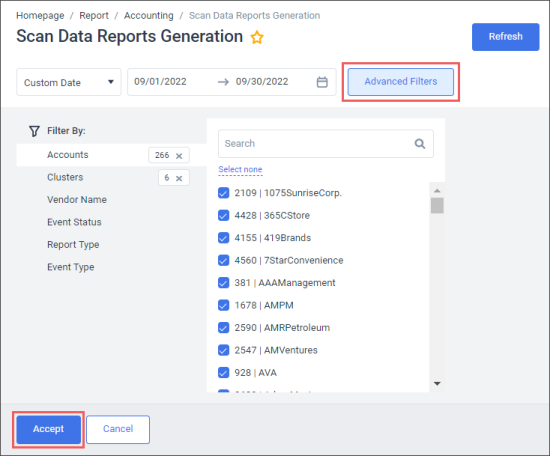Open the Report Type filter category
550x456 pixels.
pyautogui.click(x=73, y=244)
